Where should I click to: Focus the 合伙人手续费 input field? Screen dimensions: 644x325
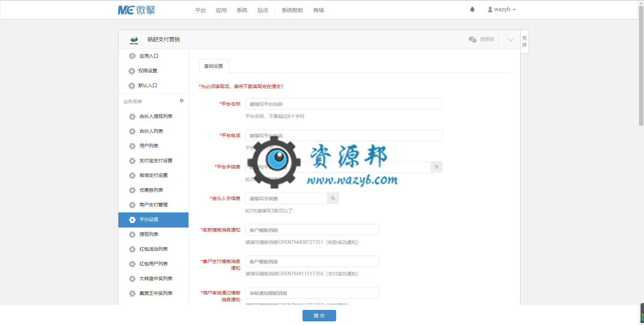tap(286, 198)
